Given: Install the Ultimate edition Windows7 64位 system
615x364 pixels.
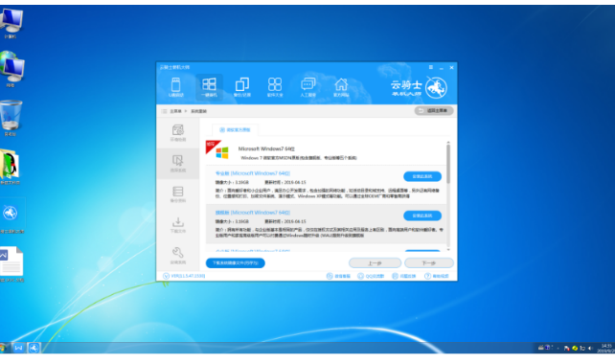Looking at the screenshot, I should point(422,216).
